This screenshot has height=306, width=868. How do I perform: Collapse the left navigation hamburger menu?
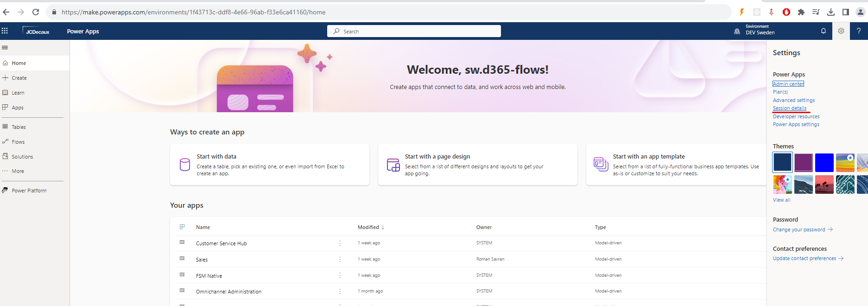click(5, 47)
